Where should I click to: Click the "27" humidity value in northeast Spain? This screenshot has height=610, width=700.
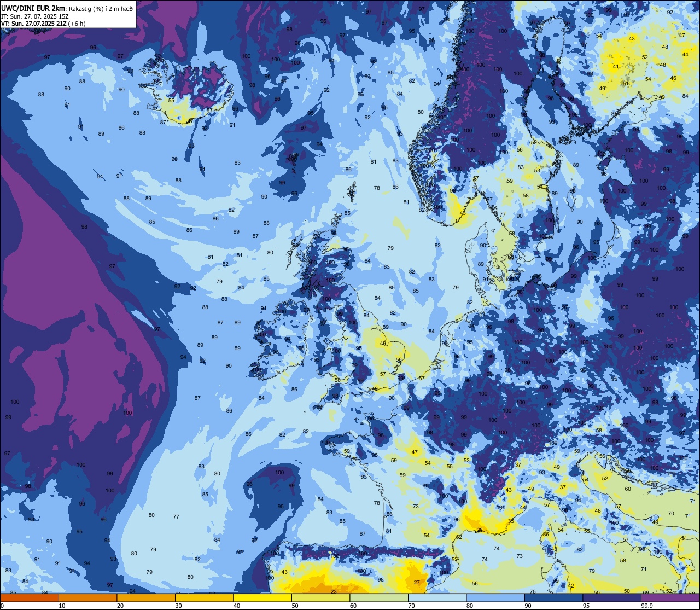click(x=417, y=582)
